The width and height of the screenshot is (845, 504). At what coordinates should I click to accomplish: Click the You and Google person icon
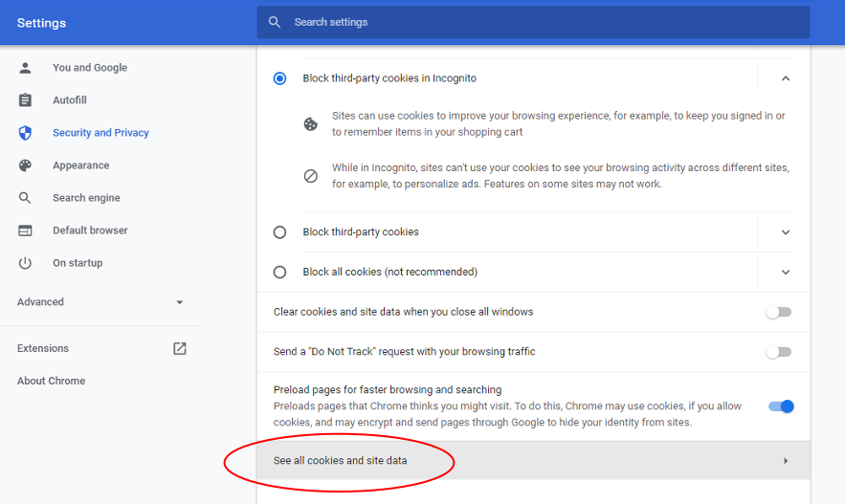[26, 68]
